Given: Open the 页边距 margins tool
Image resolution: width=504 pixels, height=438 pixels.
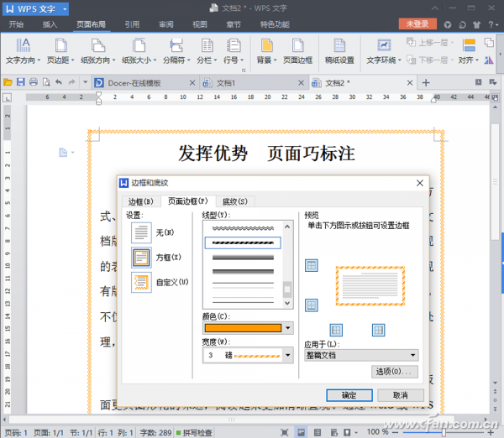Looking at the screenshot, I should (60, 50).
